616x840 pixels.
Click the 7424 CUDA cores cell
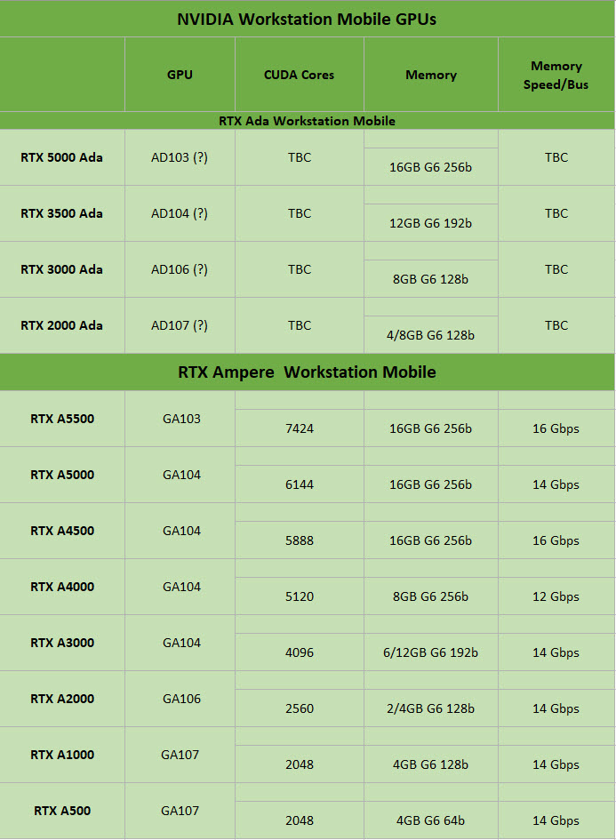(x=300, y=428)
